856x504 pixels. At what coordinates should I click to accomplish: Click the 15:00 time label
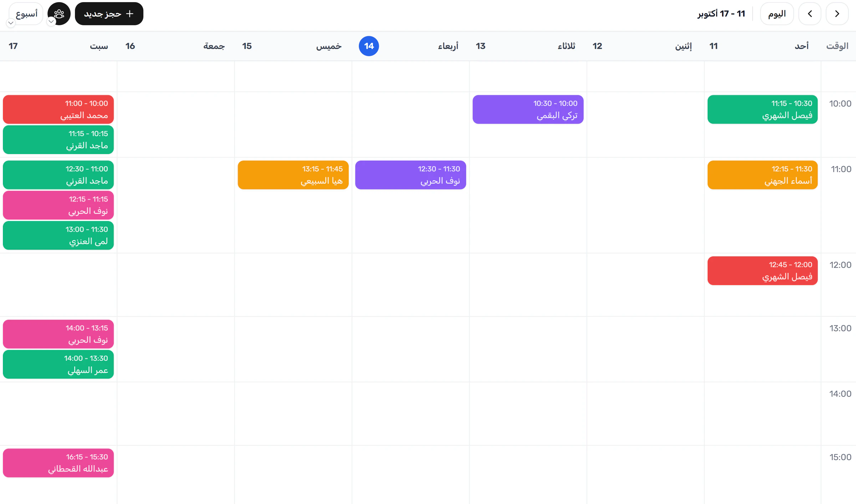[840, 457]
